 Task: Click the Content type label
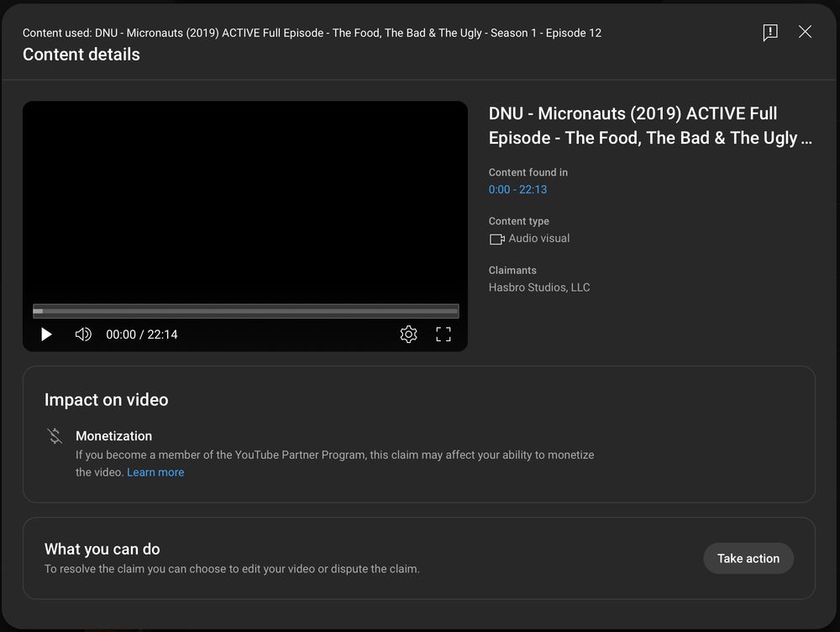(x=518, y=221)
